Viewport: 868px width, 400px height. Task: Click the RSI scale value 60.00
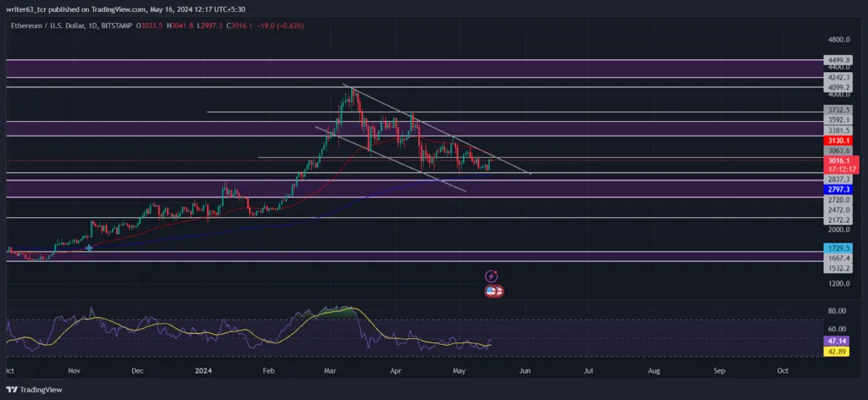(837, 329)
